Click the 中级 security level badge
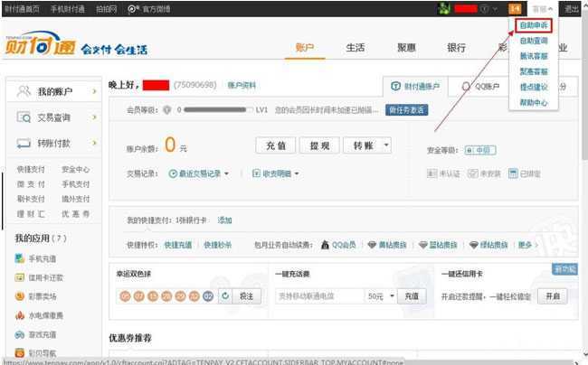This screenshot has width=588, height=365. pos(480,150)
